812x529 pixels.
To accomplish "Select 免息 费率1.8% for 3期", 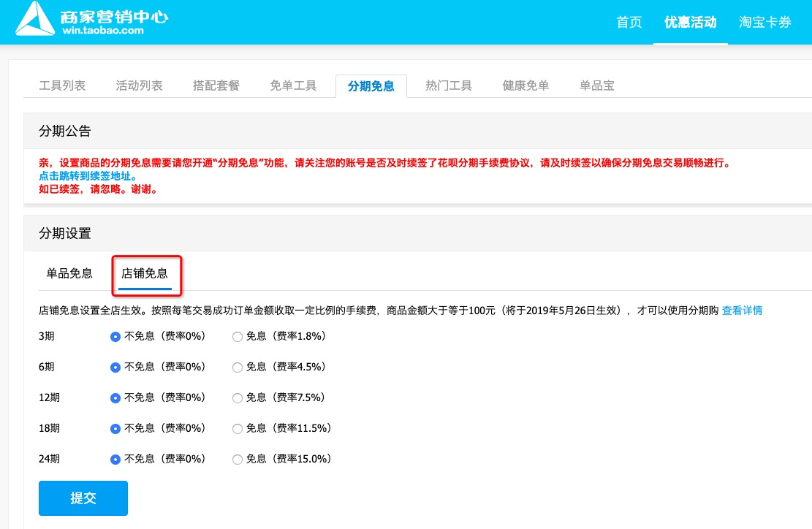I will (237, 337).
